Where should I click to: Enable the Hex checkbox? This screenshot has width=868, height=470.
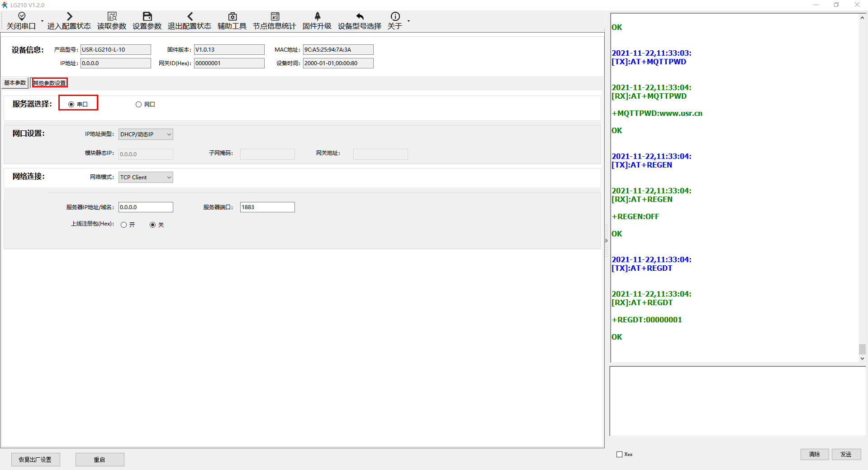620,454
